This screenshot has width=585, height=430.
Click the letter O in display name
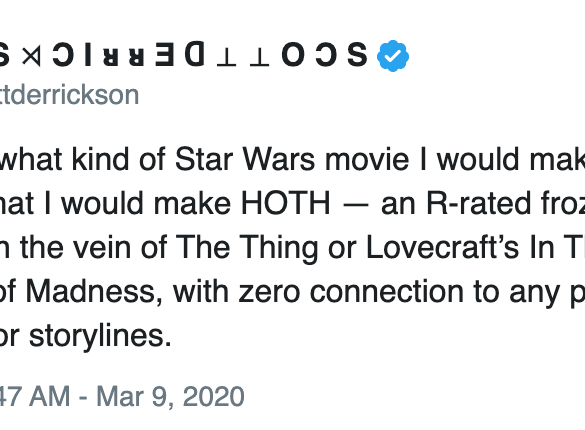291,55
